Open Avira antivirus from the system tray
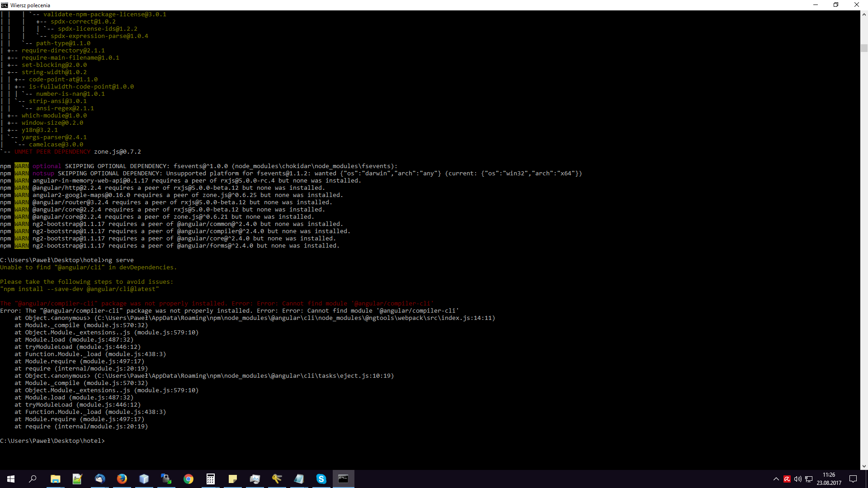868x488 pixels. coord(787,479)
